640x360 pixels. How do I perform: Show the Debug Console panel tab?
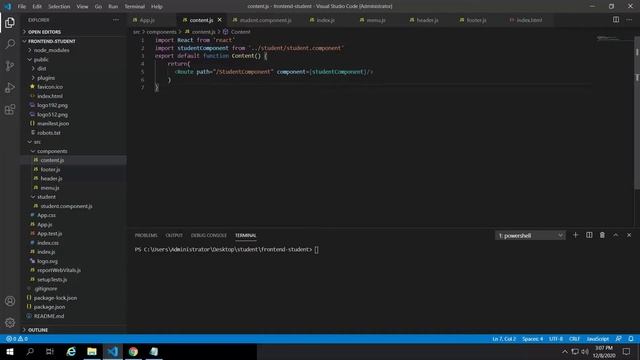tap(209, 236)
